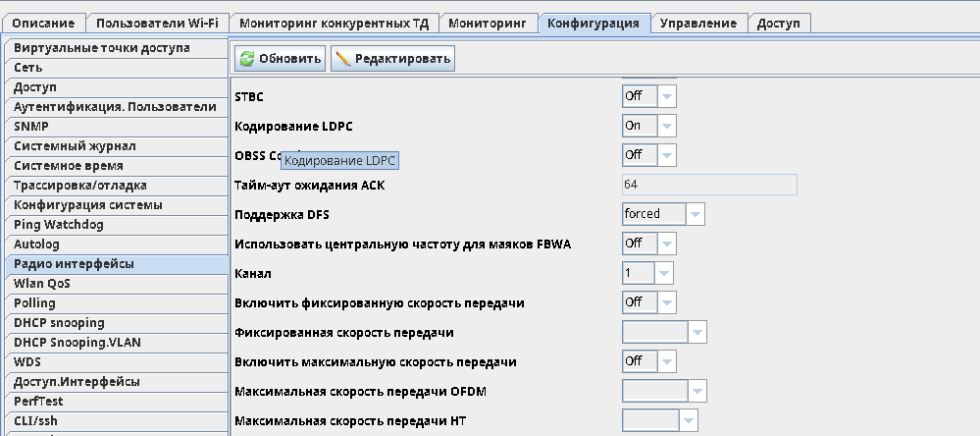Open the SNMP section in the sidebar

tap(31, 127)
